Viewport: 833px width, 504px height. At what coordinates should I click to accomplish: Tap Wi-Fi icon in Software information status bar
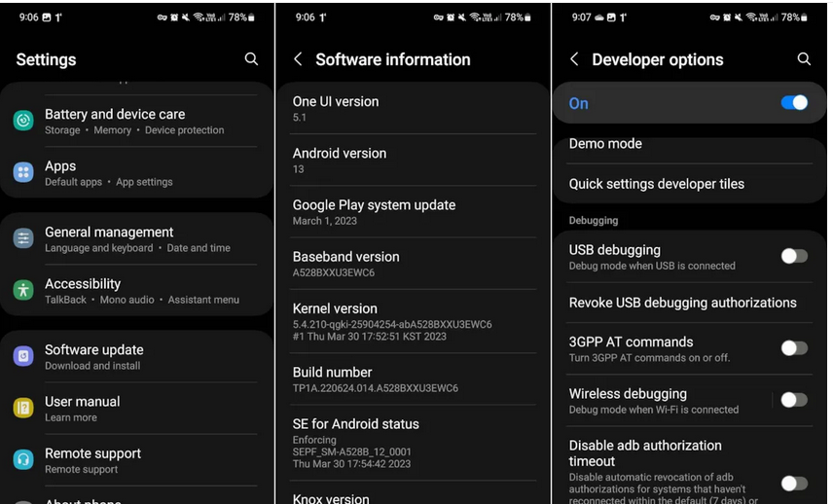[x=475, y=17]
